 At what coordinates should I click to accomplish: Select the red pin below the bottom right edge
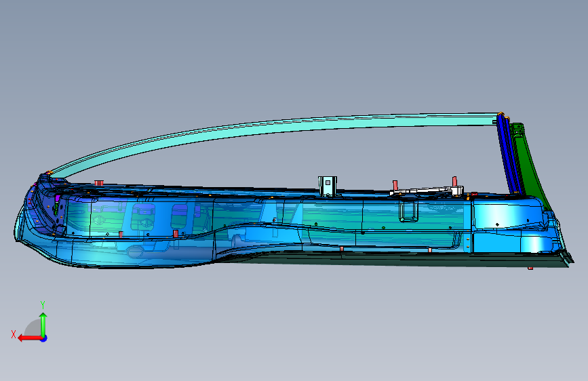click(530, 268)
